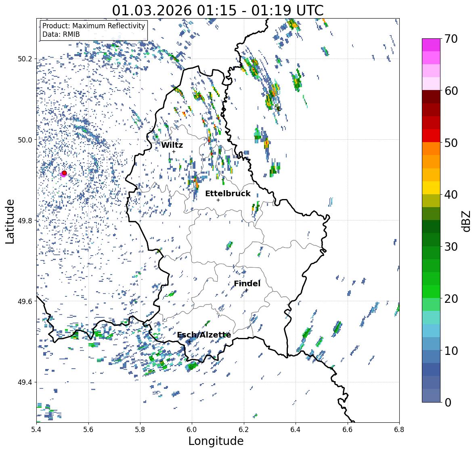Pick the dark red 60 dBZ colorbar segment
The image size is (476, 451).
click(x=431, y=97)
